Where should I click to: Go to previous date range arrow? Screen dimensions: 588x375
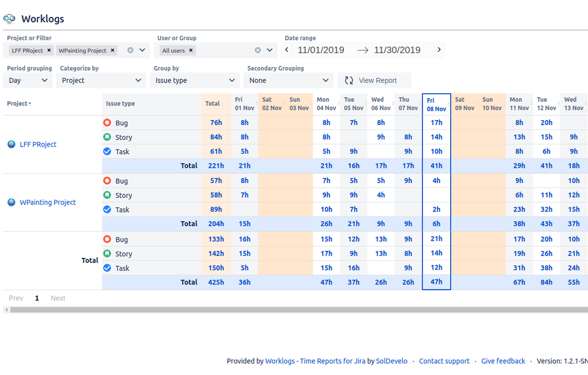287,49
